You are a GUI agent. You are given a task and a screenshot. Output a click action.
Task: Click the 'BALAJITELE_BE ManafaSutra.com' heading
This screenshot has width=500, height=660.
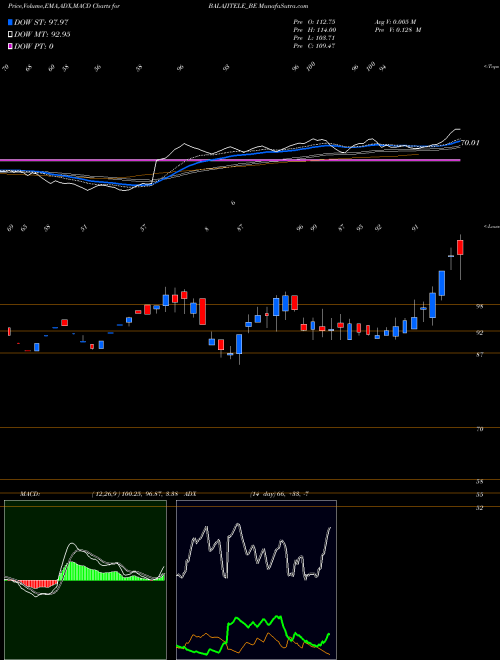258,6
